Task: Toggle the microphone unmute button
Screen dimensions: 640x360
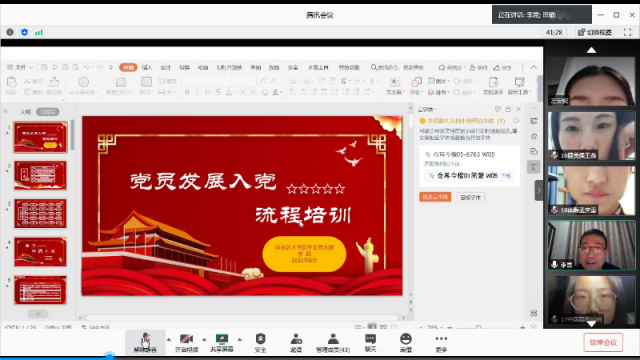Action: [145, 343]
